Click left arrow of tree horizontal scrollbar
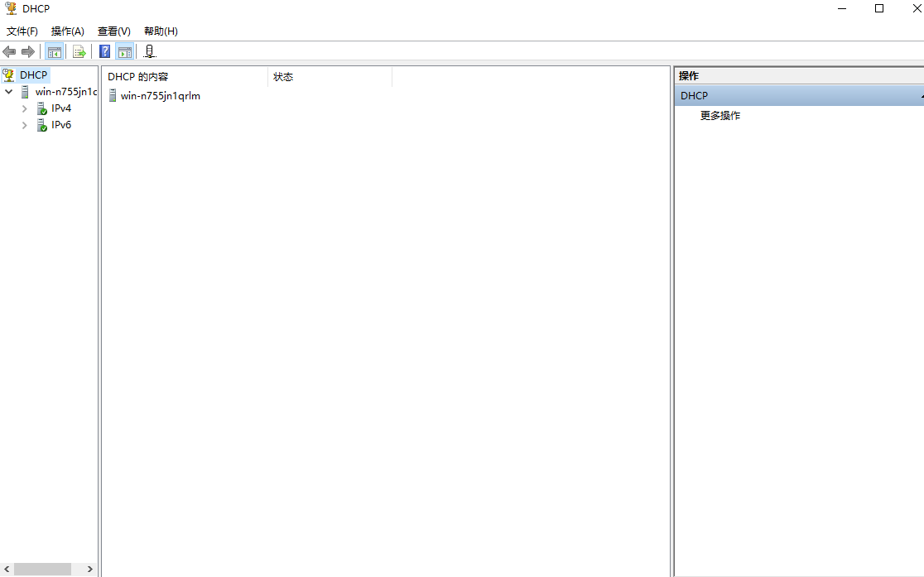This screenshot has height=577, width=924. click(x=7, y=569)
